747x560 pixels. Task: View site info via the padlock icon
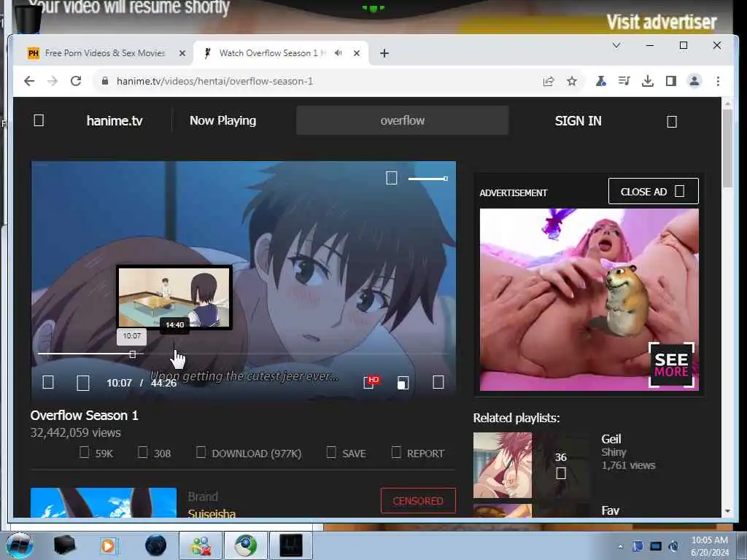coord(105,81)
